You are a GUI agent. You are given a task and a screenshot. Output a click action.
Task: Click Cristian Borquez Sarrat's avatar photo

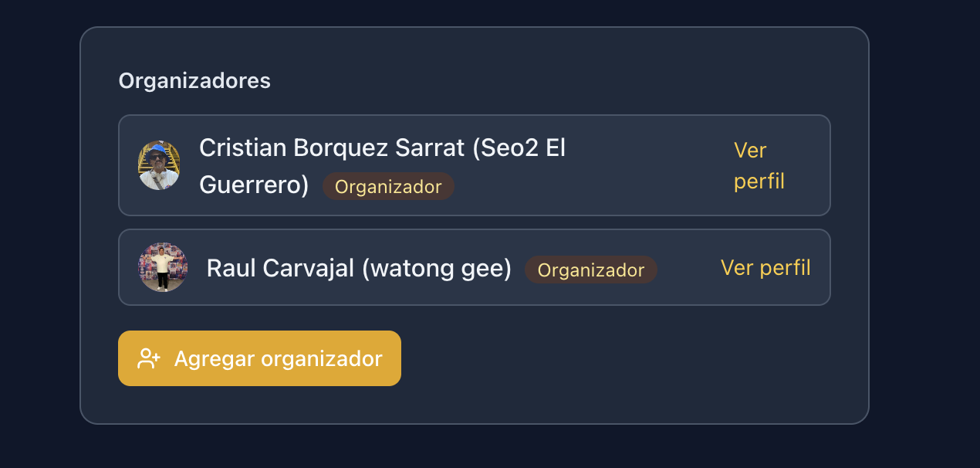pyautogui.click(x=161, y=165)
